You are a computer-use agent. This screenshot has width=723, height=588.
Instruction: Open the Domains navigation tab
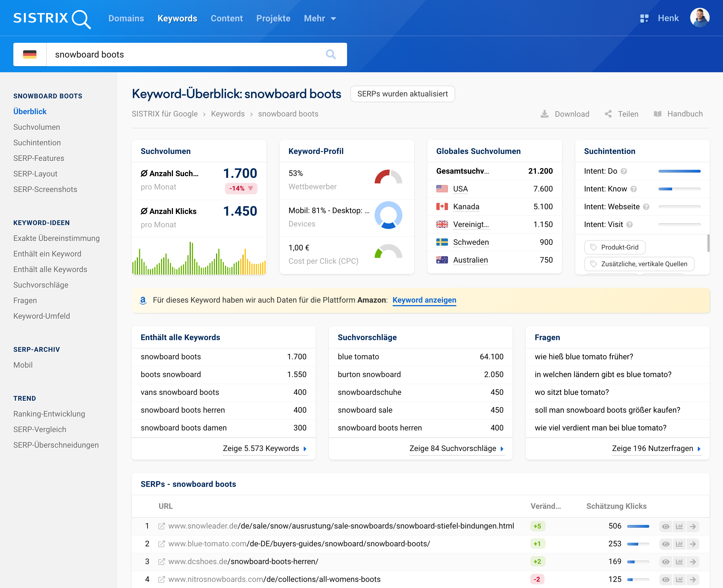click(x=126, y=18)
